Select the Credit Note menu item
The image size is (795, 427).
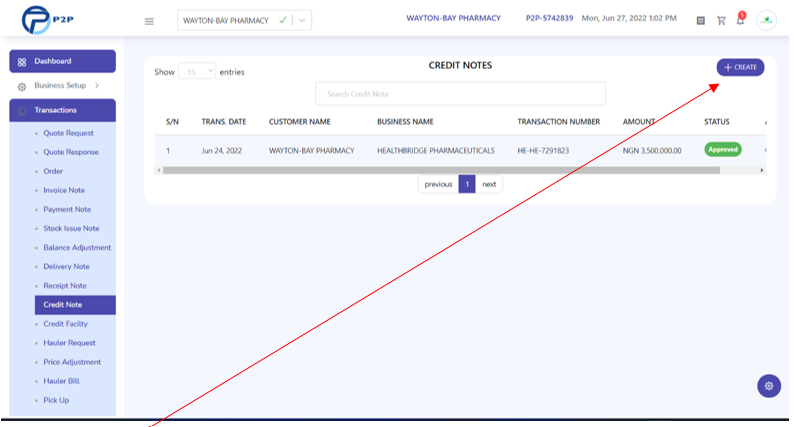point(75,305)
